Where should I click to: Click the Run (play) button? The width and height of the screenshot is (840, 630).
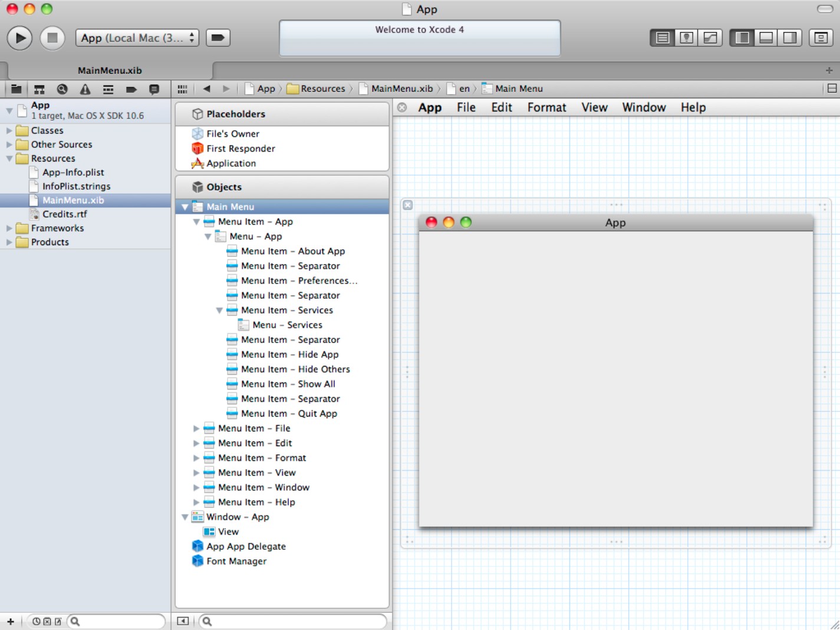coord(19,38)
